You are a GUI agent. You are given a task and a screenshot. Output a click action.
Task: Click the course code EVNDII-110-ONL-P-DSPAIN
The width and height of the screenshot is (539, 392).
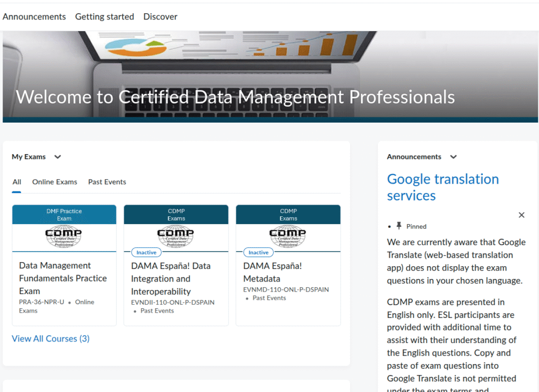pos(173,303)
